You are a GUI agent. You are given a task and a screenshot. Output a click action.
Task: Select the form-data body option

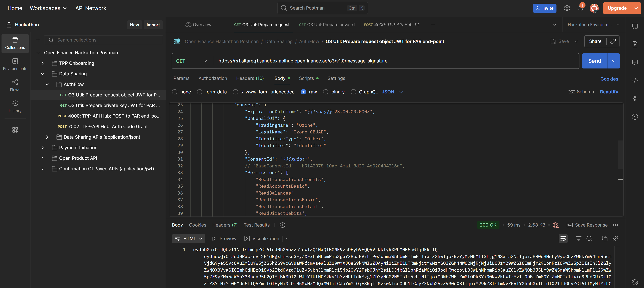(200, 92)
